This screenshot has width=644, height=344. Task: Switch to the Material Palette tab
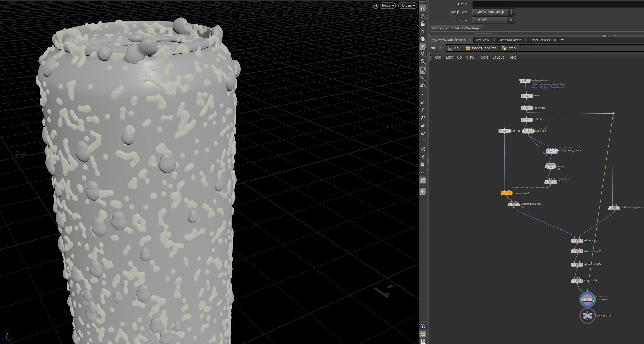click(x=510, y=40)
